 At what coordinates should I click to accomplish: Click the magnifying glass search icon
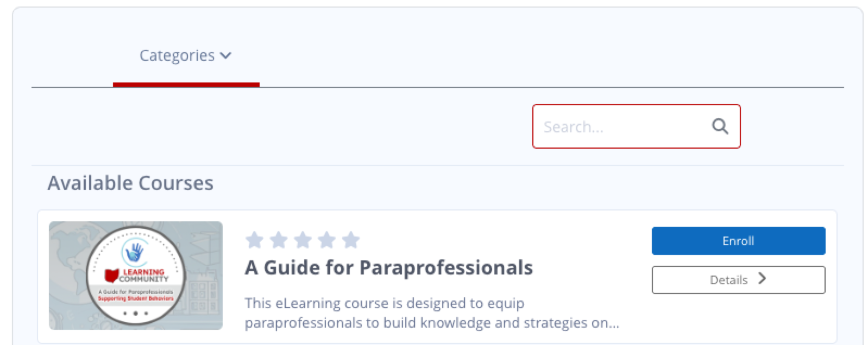click(x=720, y=126)
